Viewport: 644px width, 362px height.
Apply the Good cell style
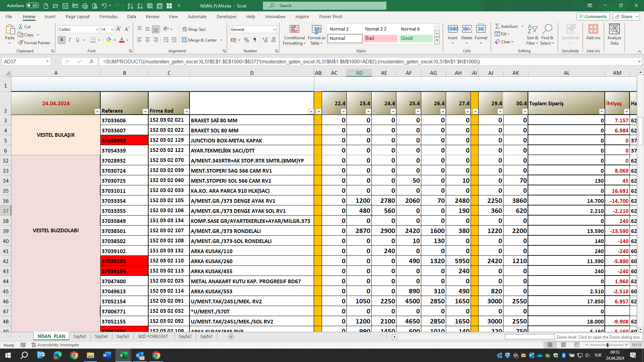[416, 38]
